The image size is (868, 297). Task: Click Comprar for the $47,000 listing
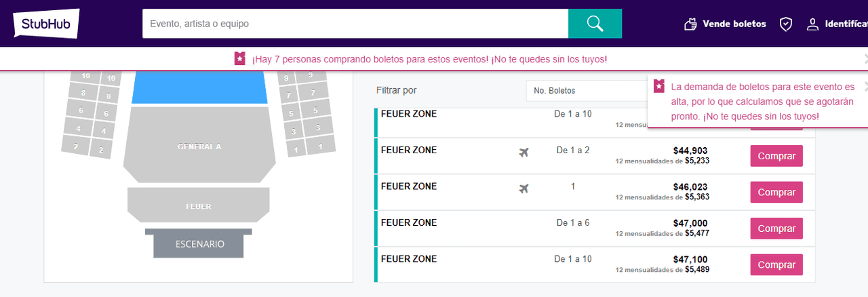[776, 229]
